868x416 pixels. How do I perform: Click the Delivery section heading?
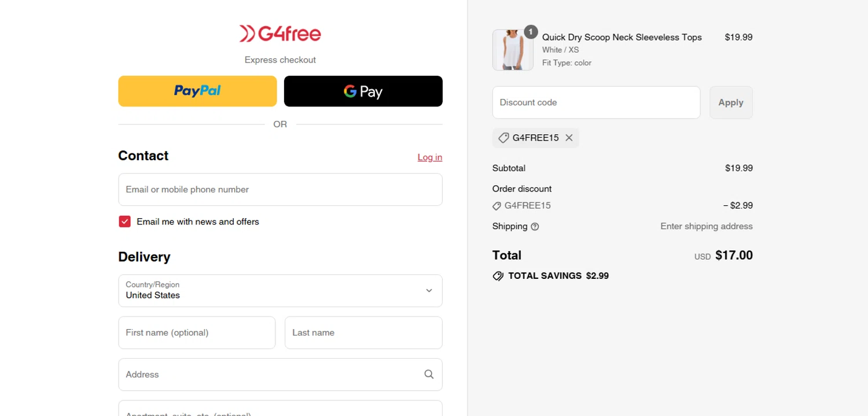tap(144, 257)
